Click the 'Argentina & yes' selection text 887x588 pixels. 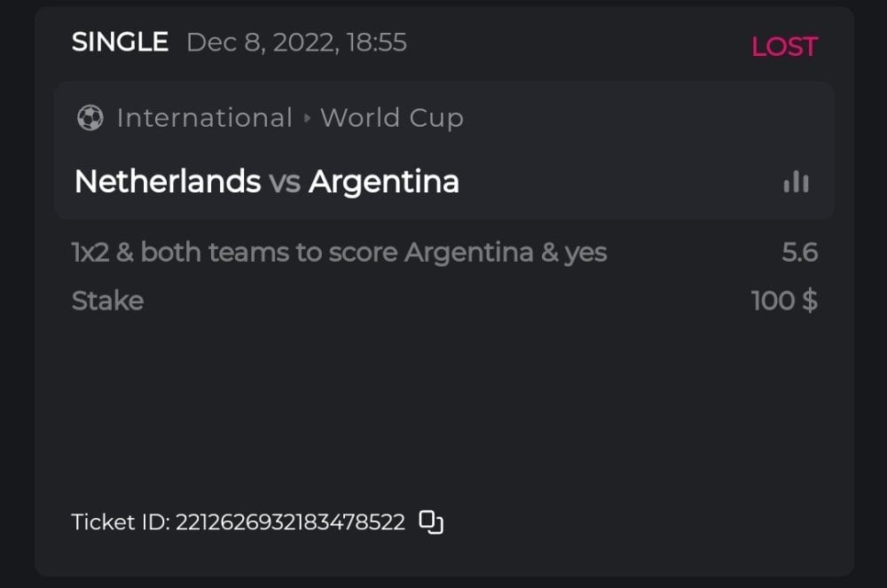coord(506,253)
